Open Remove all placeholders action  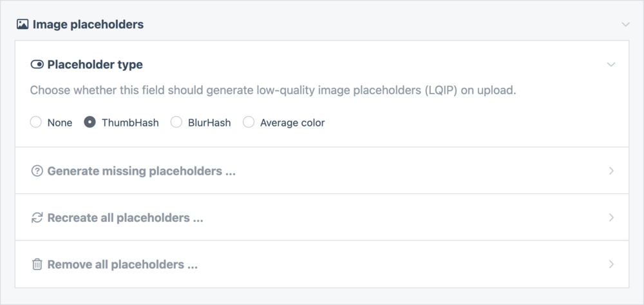tap(122, 264)
